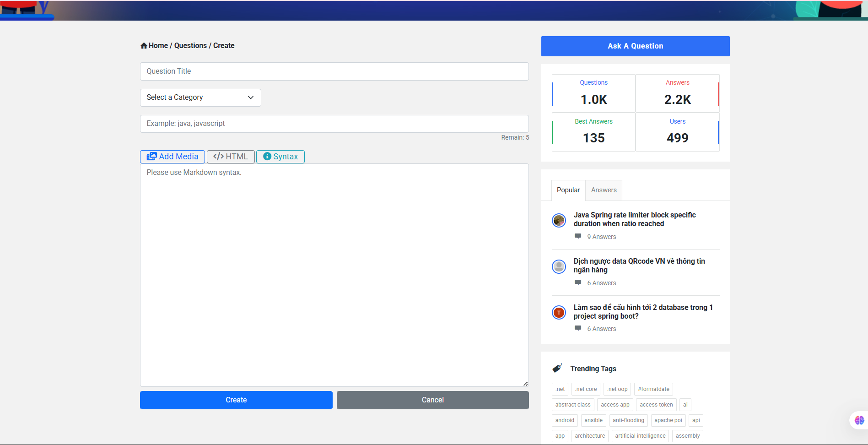Select the abstract class tag
868x445 pixels.
tap(573, 405)
